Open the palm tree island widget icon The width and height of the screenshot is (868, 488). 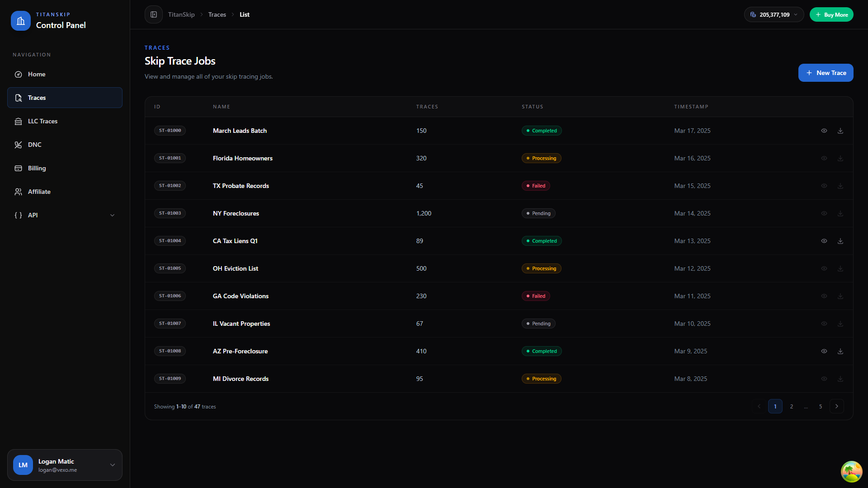click(851, 472)
